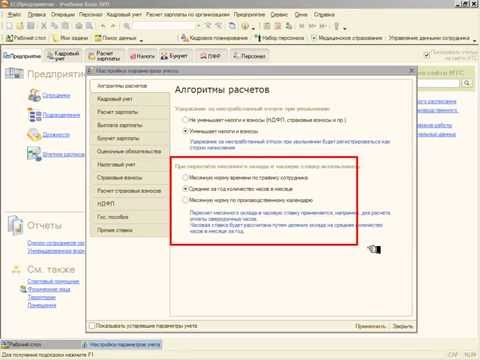Click the Закрыть button in dialog
480x360 pixels.
pyautogui.click(x=402, y=326)
